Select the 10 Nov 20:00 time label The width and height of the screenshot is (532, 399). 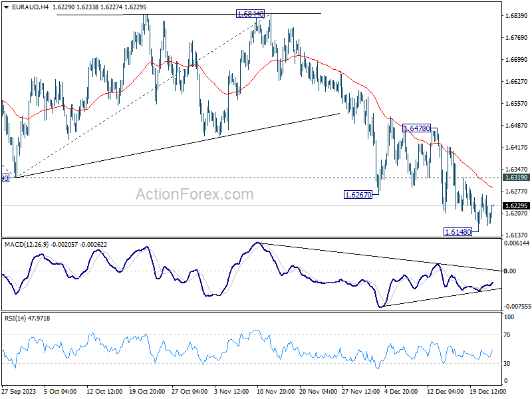tap(275, 391)
